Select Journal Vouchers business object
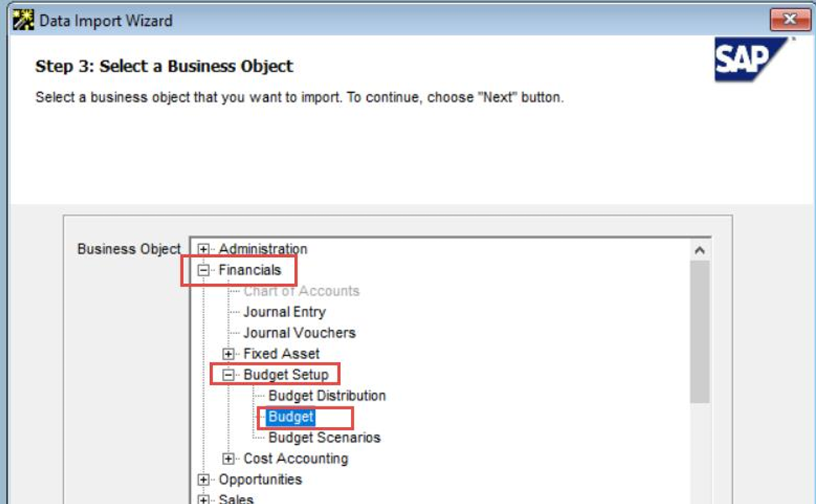816x504 pixels. pos(299,333)
